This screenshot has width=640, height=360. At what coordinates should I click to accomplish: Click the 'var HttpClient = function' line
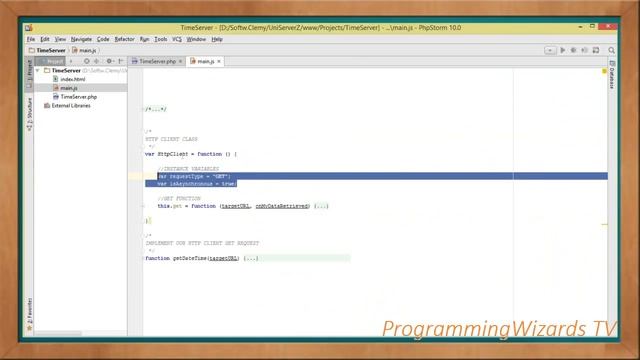coord(191,154)
